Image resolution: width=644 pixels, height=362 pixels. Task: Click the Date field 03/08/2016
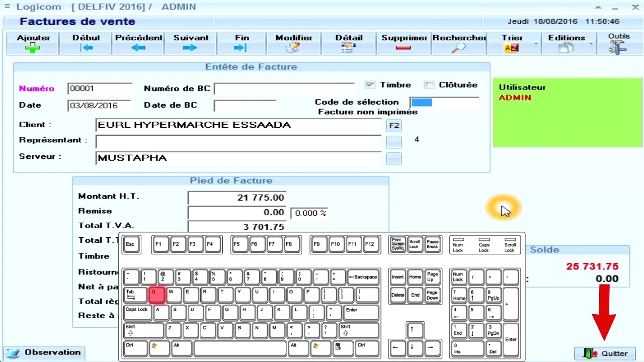99,106
